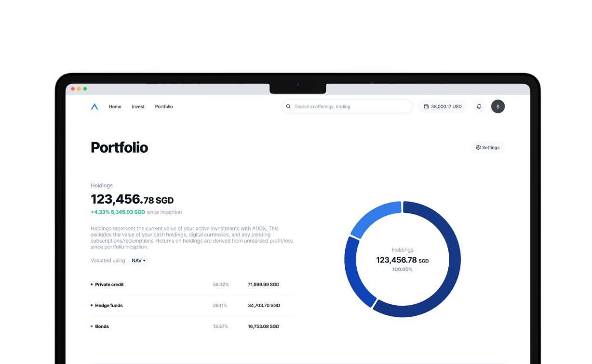
Task: Open the user avatar labeled S
Action: pos(498,106)
